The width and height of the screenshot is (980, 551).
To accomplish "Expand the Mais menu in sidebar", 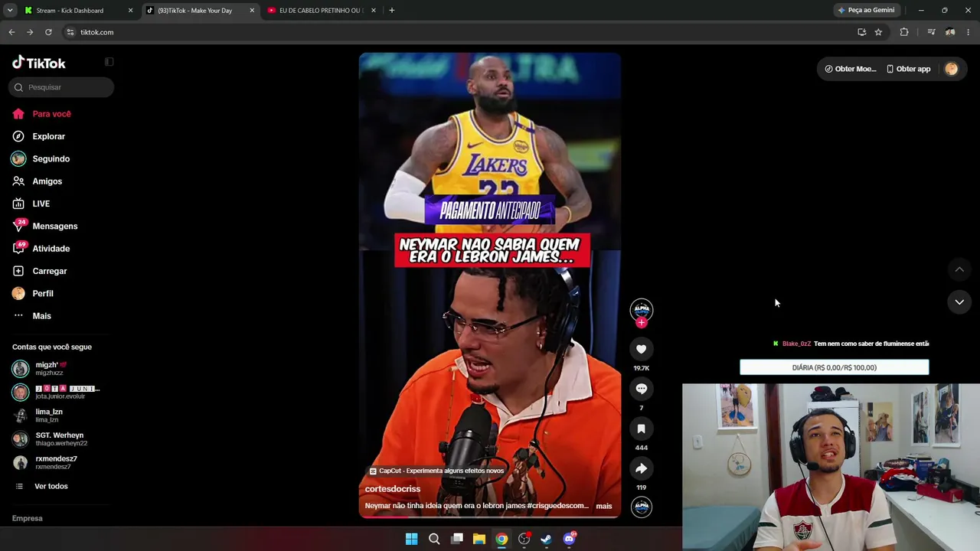I will 32,316.
